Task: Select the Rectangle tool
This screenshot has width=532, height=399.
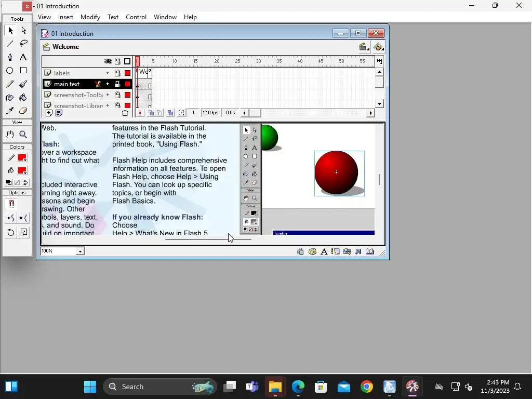Action: click(23, 70)
